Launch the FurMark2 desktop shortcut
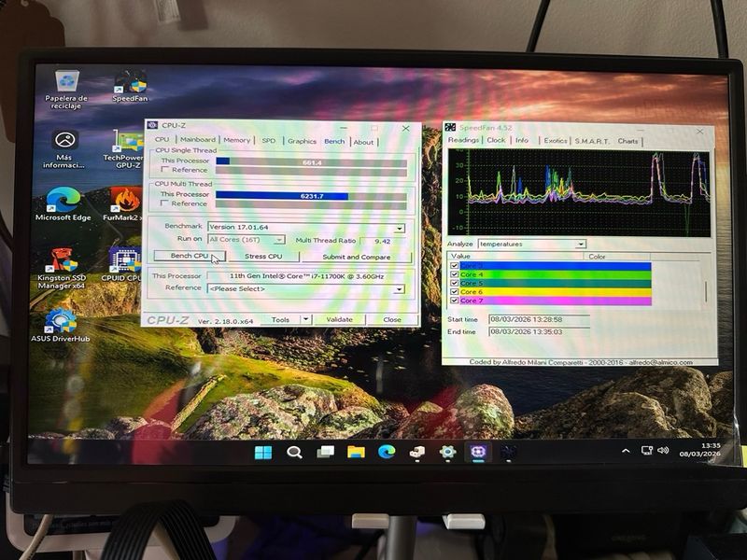Screen dimensions: 747x560 click(x=123, y=203)
